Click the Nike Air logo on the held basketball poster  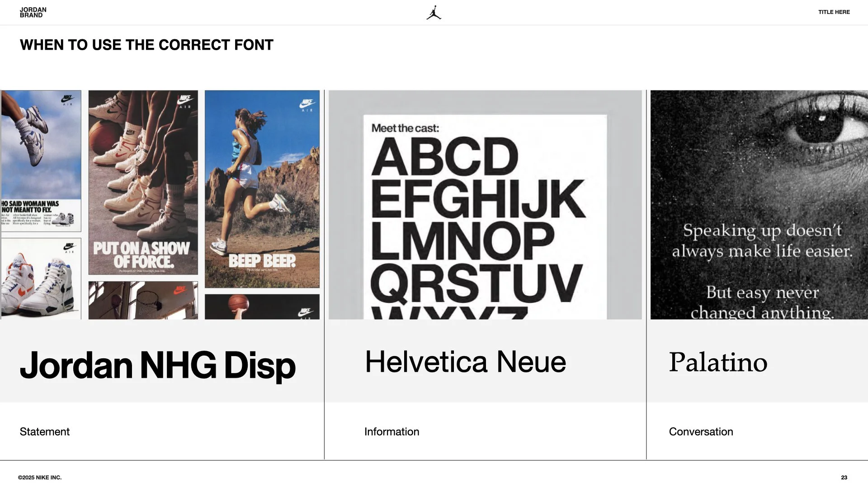[306, 312]
